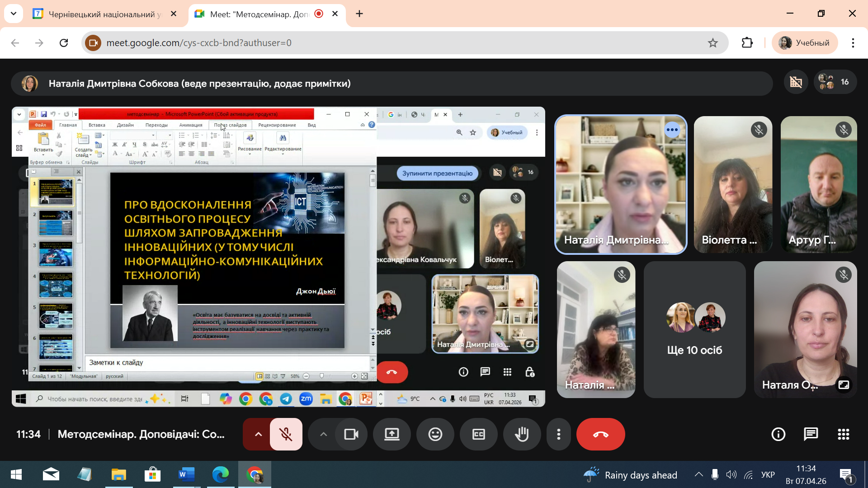The height and width of the screenshot is (488, 868).
Task: Toggle captions with the CC button
Action: (478, 434)
